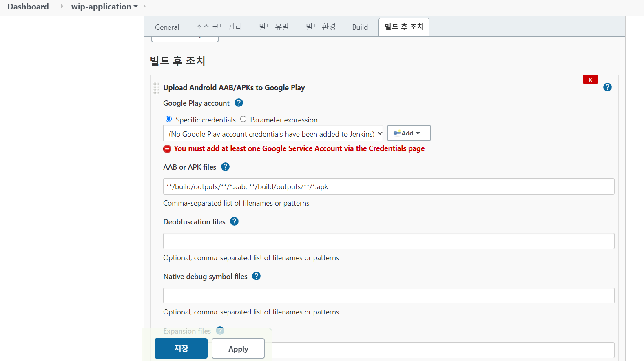The width and height of the screenshot is (644, 361).
Task: Go to Dashboard breadcrumb link
Action: tap(28, 7)
